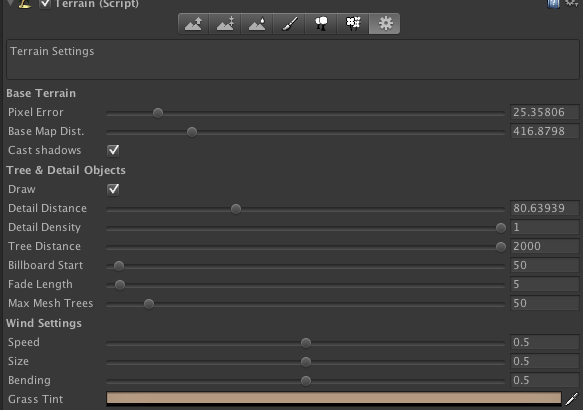Select the Place Trees tool
The image size is (583, 410).
point(321,24)
